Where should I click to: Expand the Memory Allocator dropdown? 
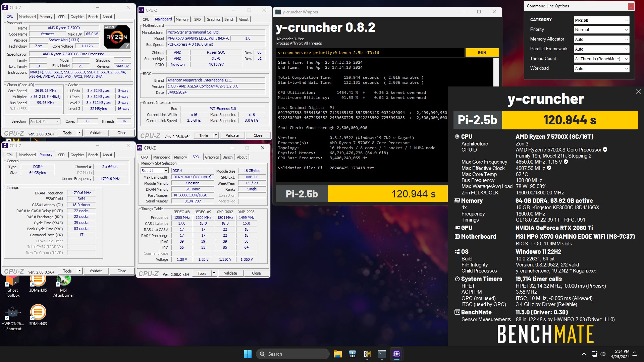click(601, 39)
